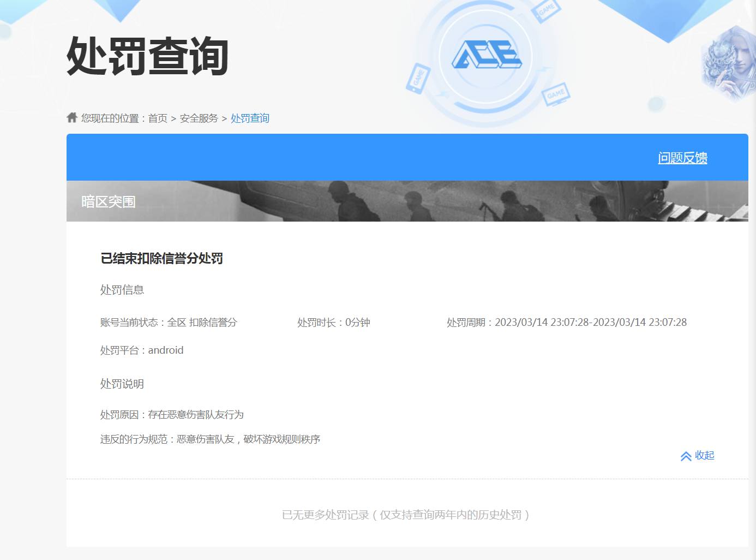The image size is (756, 560).
Task: Click 处罚原因：存在恶意伤害队友行为 line
Action: (x=172, y=414)
